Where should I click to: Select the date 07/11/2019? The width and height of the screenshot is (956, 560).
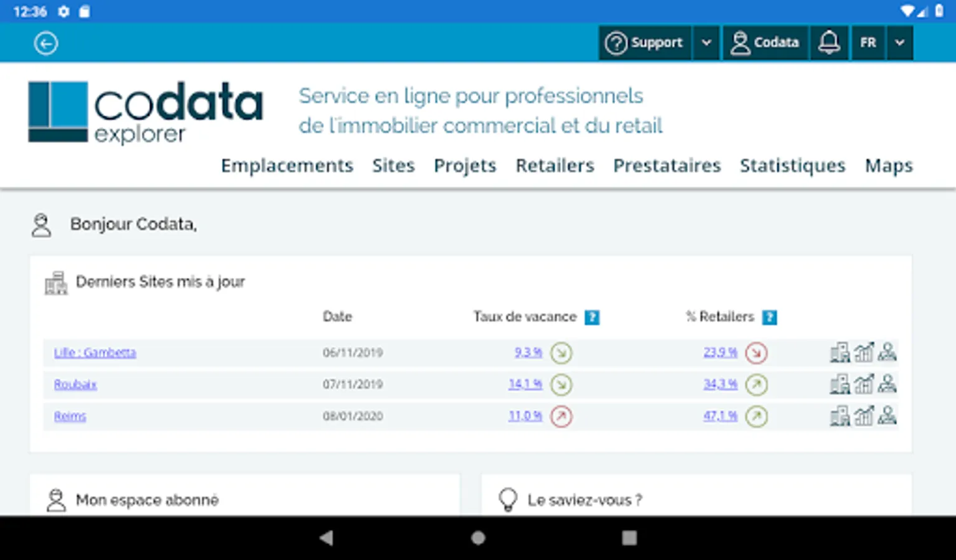(353, 385)
